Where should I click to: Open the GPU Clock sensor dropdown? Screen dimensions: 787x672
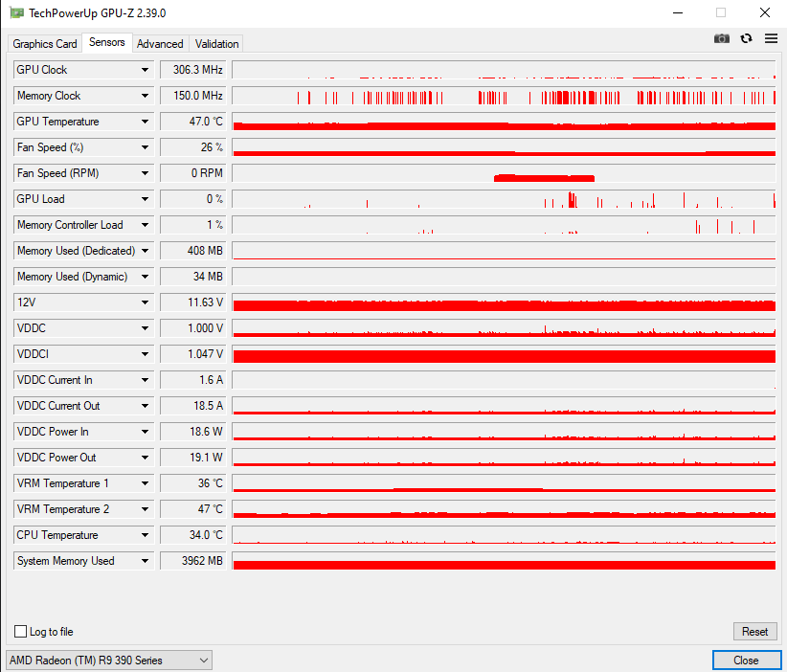pyautogui.click(x=145, y=70)
